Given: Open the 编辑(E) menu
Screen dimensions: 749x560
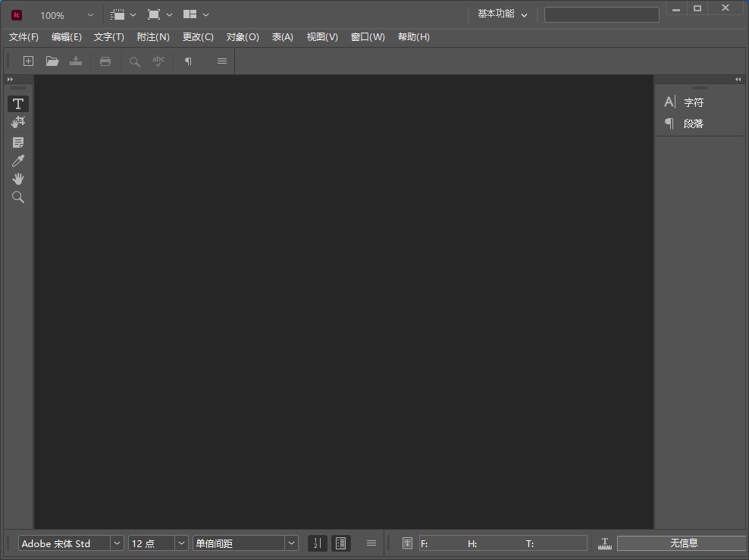Looking at the screenshot, I should [67, 37].
